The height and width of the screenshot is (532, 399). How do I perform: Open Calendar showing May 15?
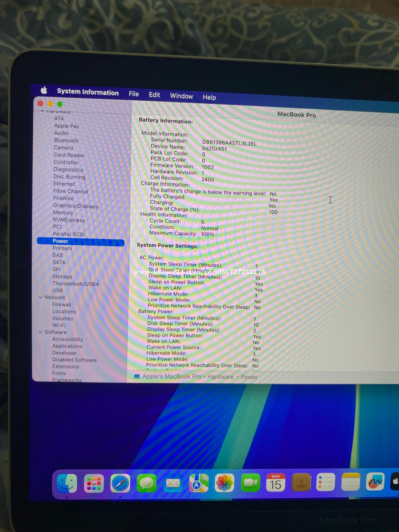click(276, 483)
